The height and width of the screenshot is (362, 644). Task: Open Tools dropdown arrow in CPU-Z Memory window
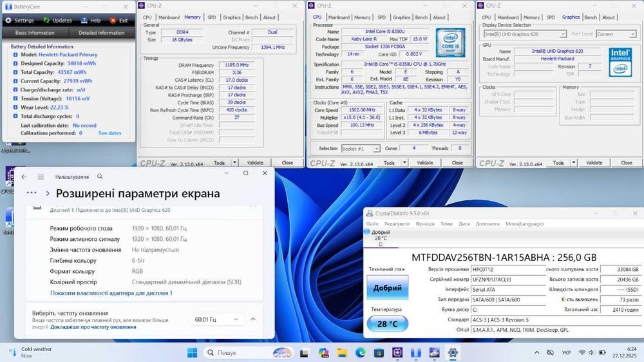coord(234,163)
